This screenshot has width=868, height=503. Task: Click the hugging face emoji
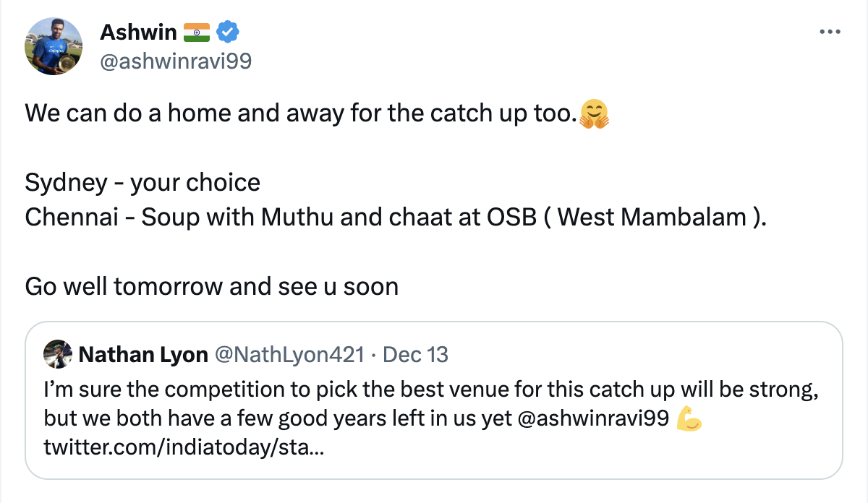[x=594, y=114]
